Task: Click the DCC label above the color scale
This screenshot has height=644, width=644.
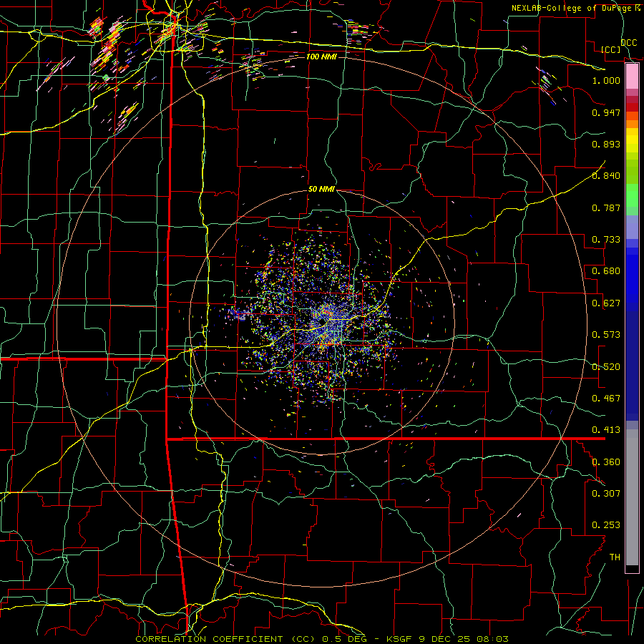Action: tap(628, 43)
